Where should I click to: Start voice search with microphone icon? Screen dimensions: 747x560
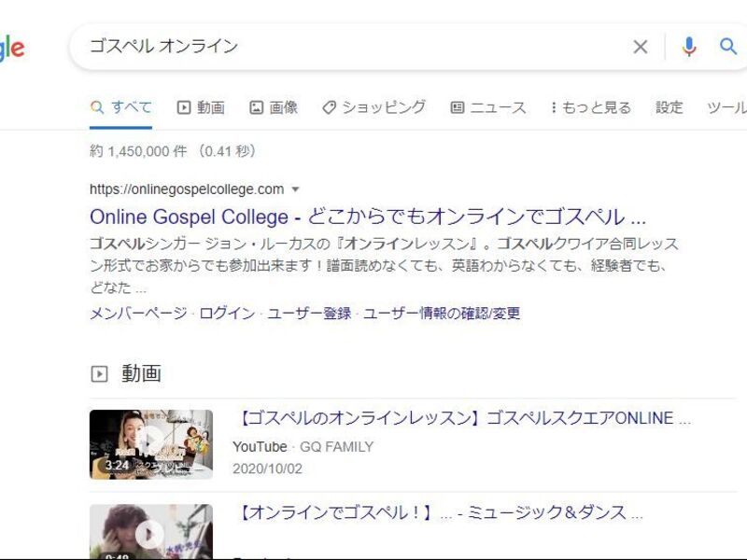pyautogui.click(x=689, y=47)
